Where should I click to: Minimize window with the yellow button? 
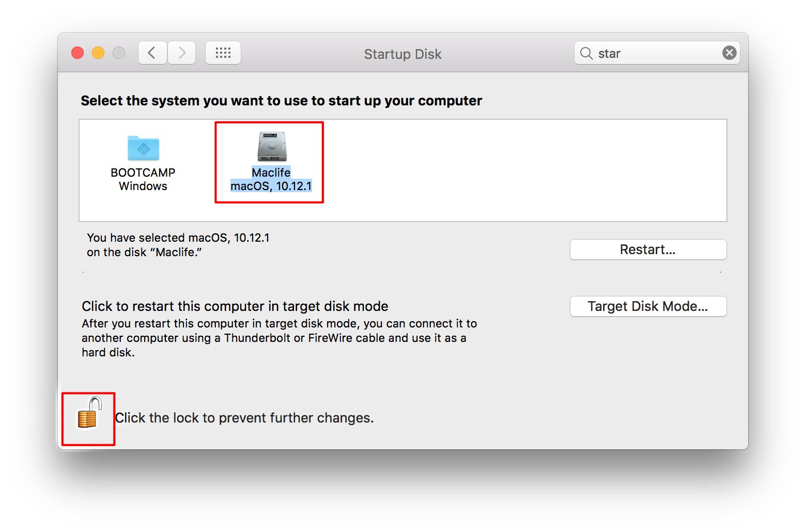tap(98, 53)
